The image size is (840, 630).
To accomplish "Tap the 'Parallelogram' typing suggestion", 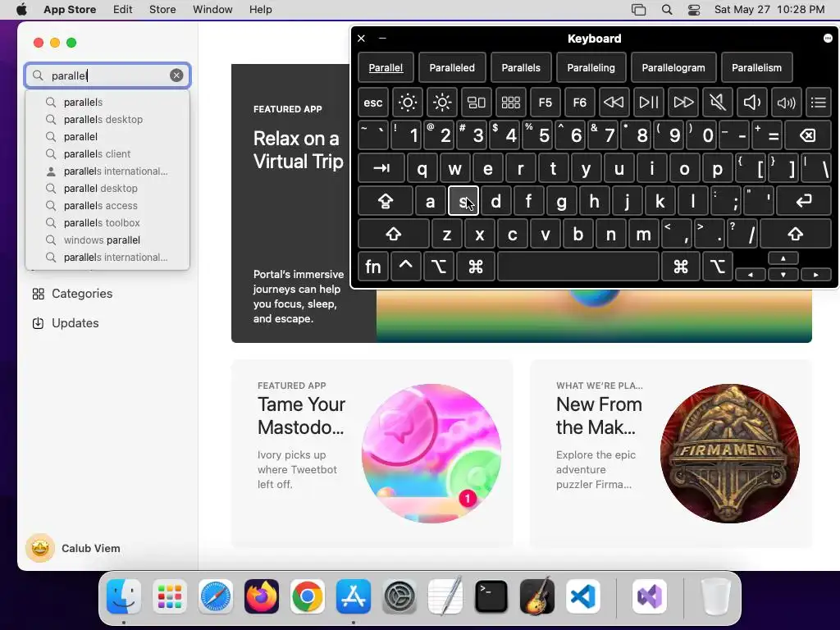I will click(x=673, y=68).
